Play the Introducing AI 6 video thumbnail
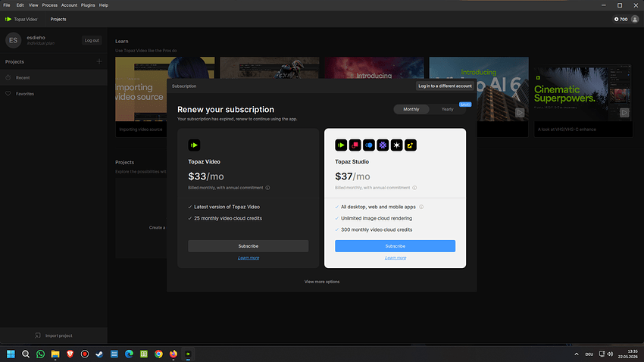The width and height of the screenshot is (644, 362). click(520, 112)
